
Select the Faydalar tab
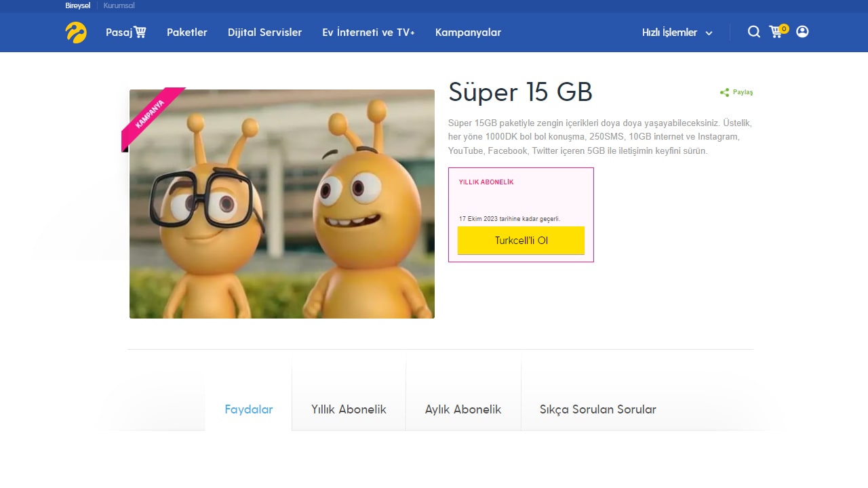(x=249, y=409)
